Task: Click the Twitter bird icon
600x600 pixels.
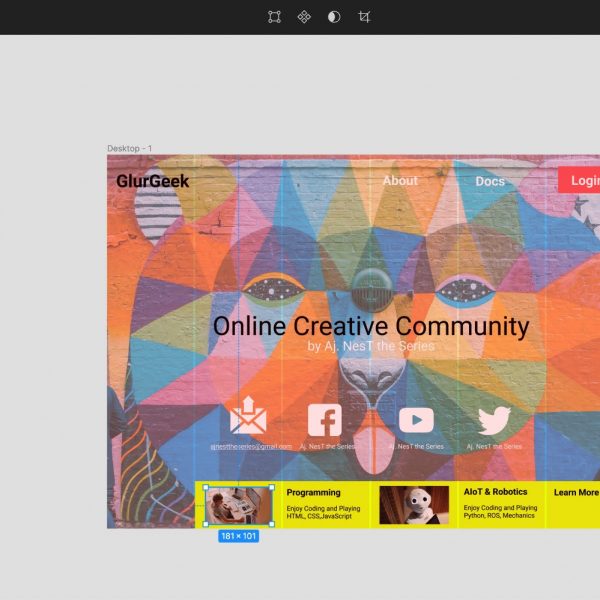Action: (494, 420)
